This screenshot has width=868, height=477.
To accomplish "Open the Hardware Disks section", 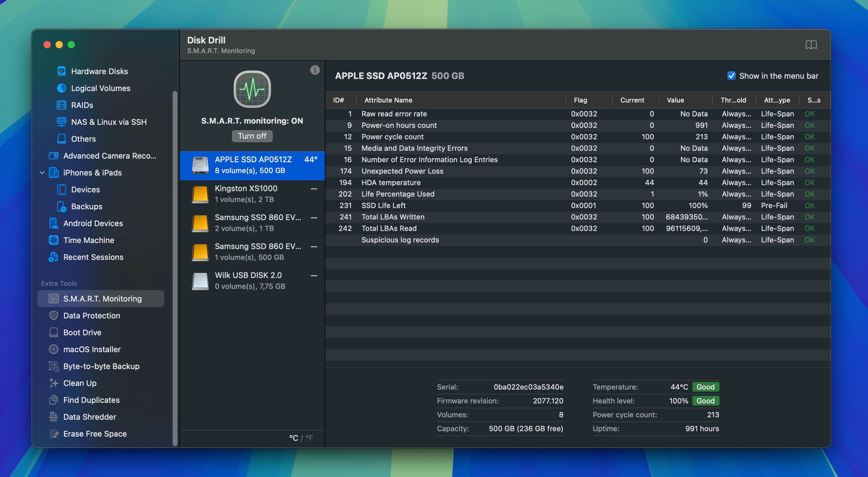I will tap(99, 71).
